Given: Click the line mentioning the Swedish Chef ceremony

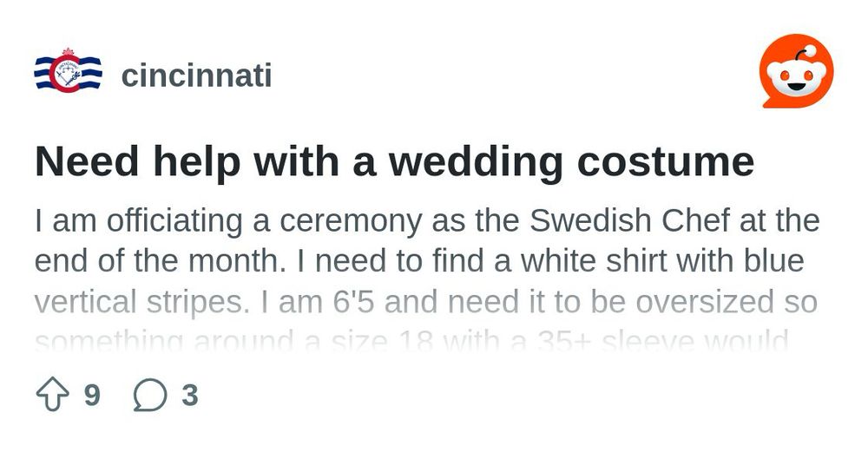Looking at the screenshot, I should 427,220.
